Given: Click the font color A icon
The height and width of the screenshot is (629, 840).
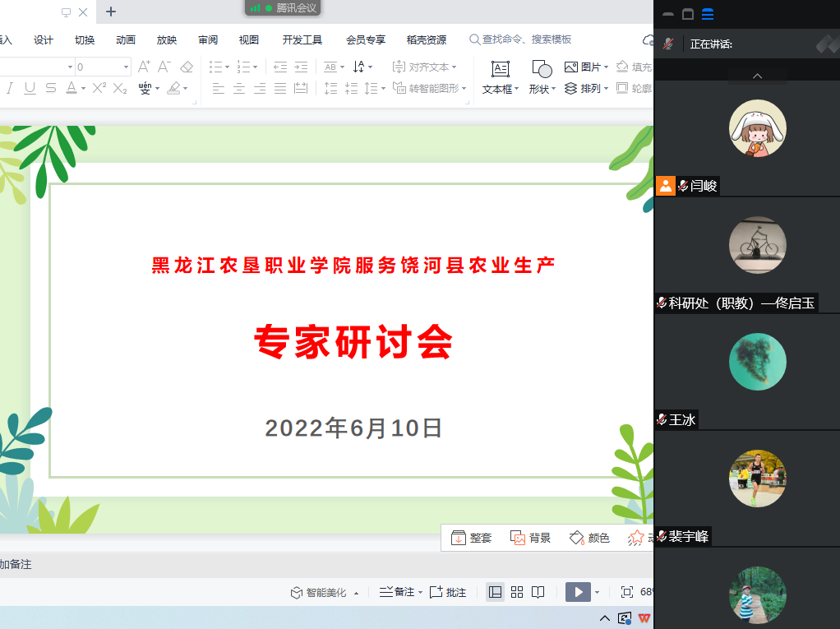Looking at the screenshot, I should point(72,88).
